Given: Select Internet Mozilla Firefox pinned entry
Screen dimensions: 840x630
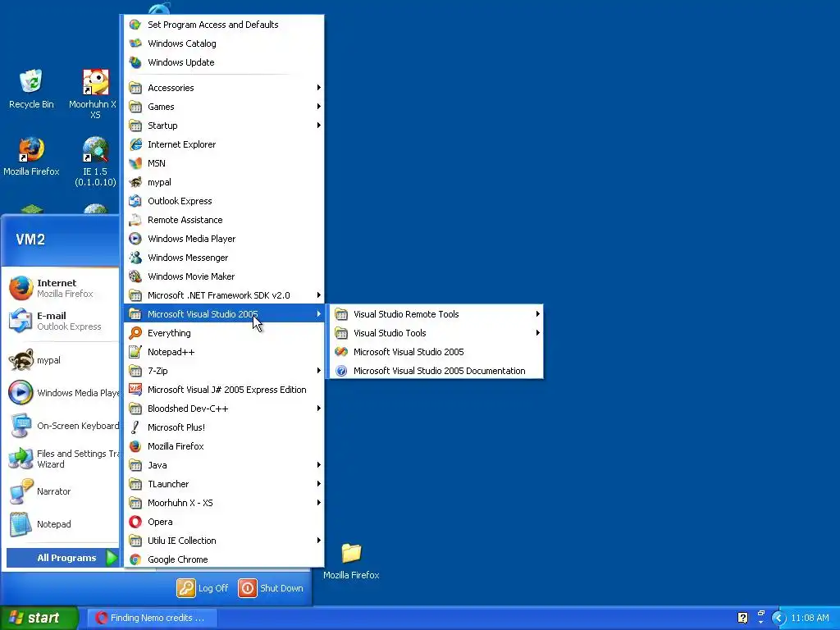Looking at the screenshot, I should coord(62,288).
